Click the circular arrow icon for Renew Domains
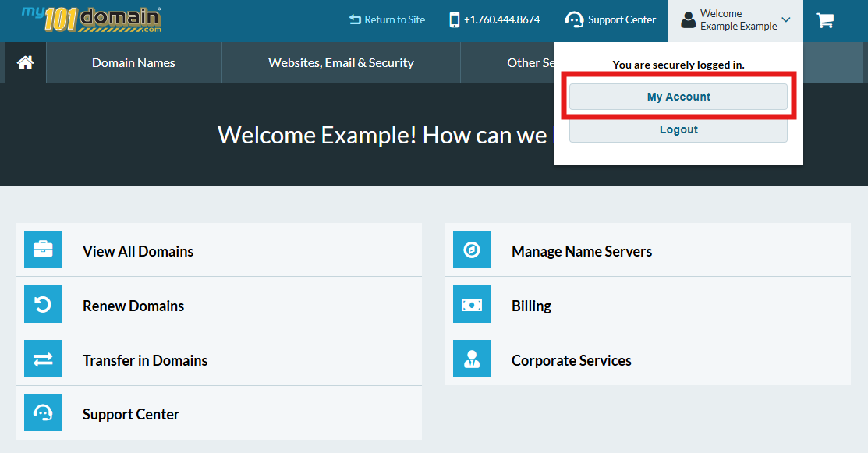 coord(43,303)
